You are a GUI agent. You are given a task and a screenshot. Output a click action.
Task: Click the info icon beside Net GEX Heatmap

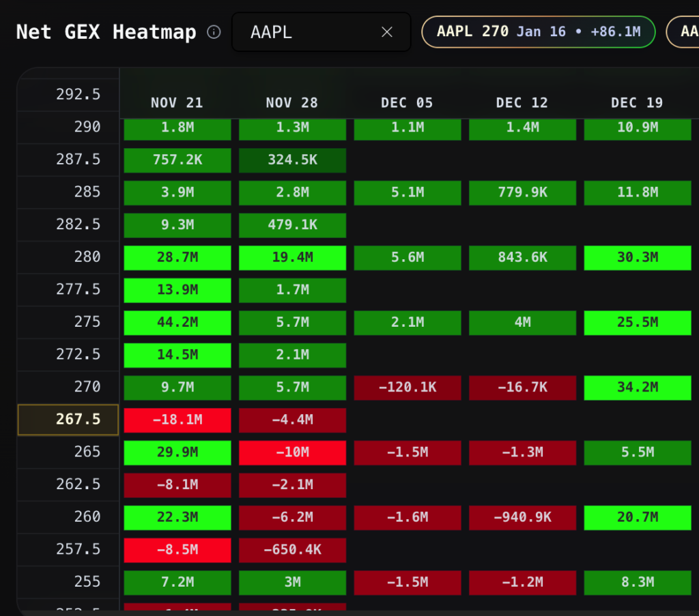coord(214,32)
